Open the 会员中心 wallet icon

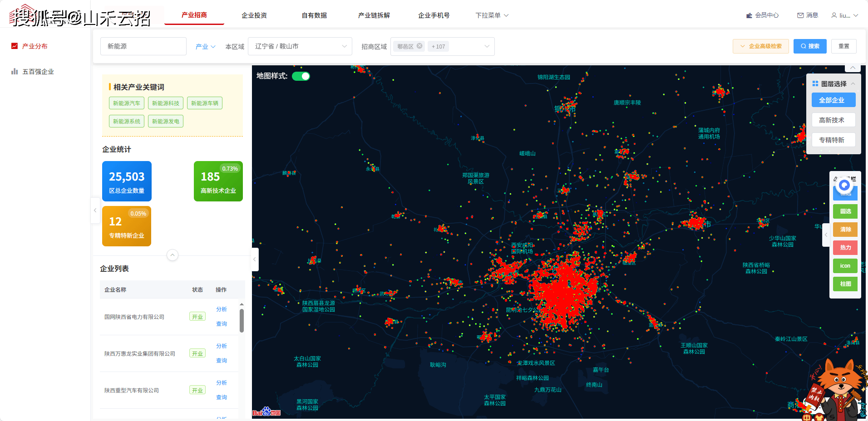[x=749, y=15]
